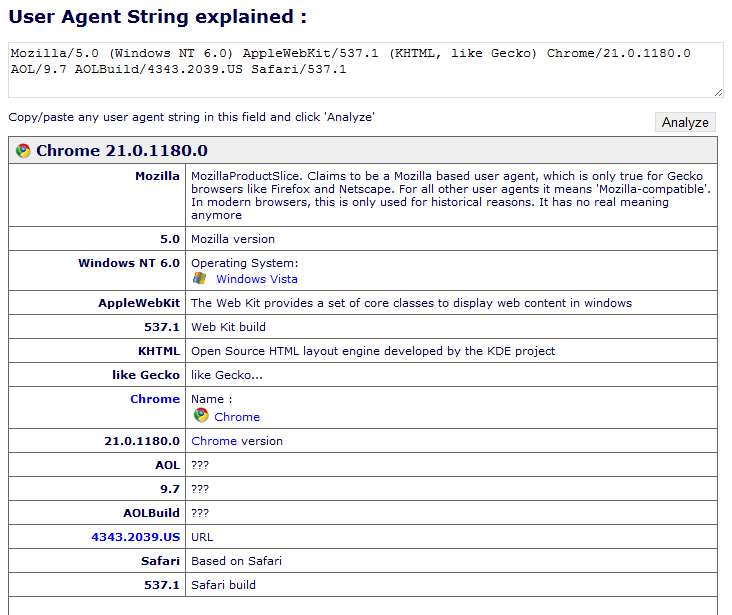The width and height of the screenshot is (732, 615).
Task: Open the Windows Vista link
Action: click(257, 279)
